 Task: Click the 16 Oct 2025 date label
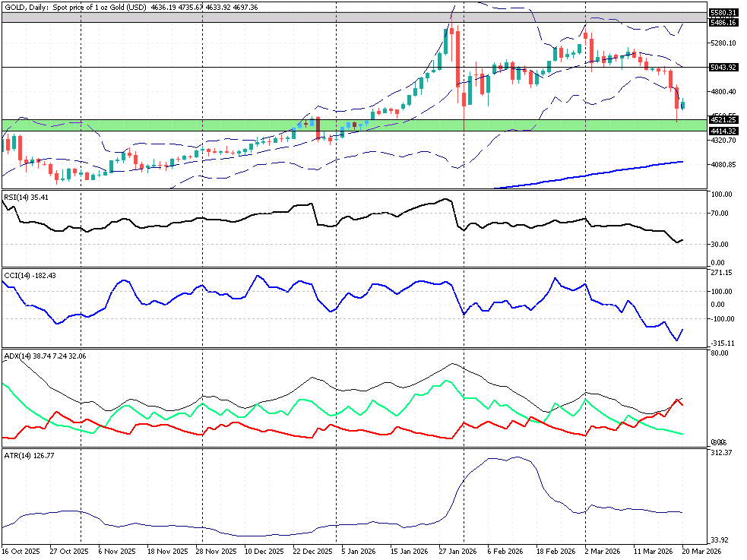point(19,551)
